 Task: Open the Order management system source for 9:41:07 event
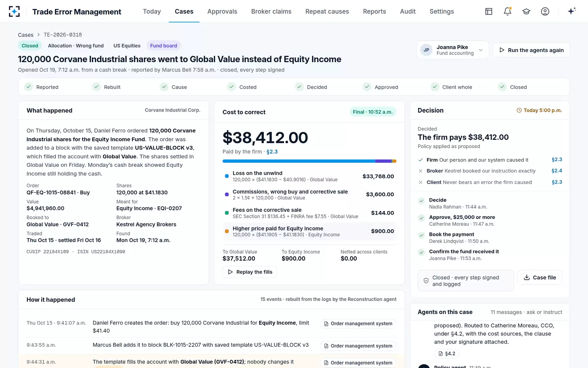[358, 323]
